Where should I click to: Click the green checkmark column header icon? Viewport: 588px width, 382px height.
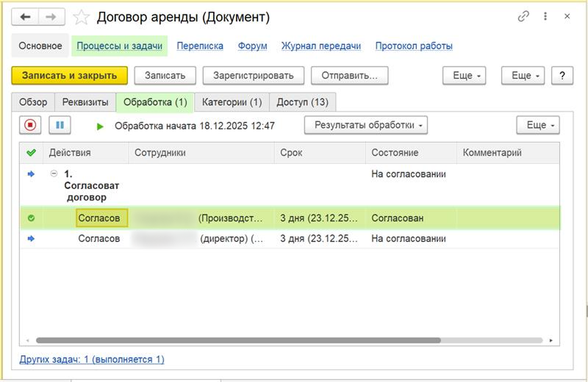click(x=31, y=153)
